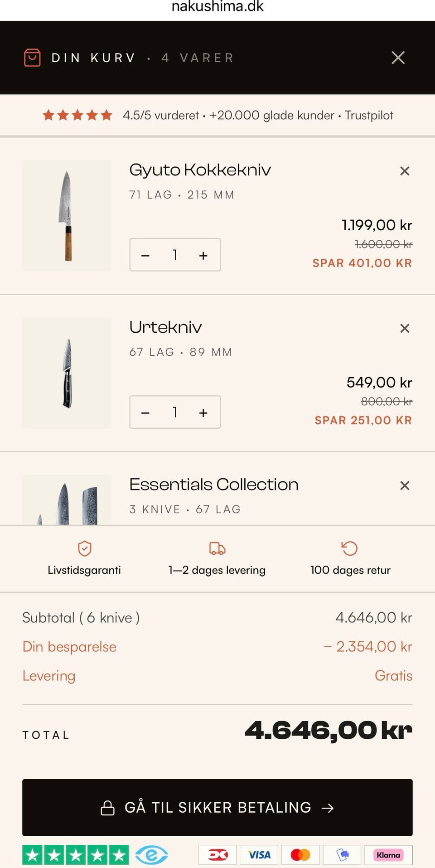
Task: Increase Urtekniv quantity with plus
Action: click(x=203, y=413)
